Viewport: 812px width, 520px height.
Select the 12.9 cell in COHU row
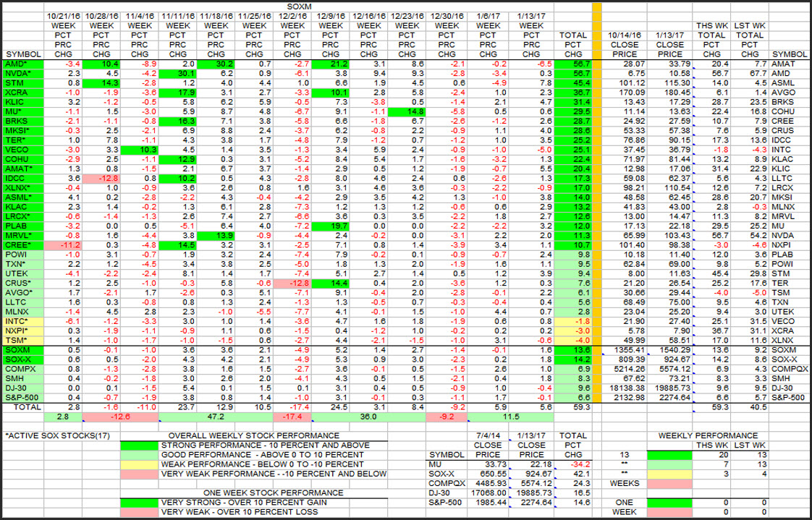177,159
